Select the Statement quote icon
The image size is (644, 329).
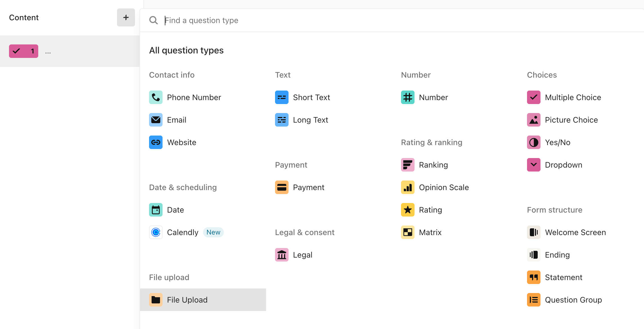pos(534,277)
